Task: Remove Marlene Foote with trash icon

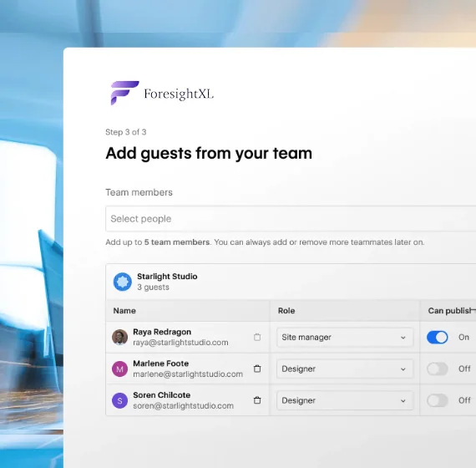Action: [257, 369]
